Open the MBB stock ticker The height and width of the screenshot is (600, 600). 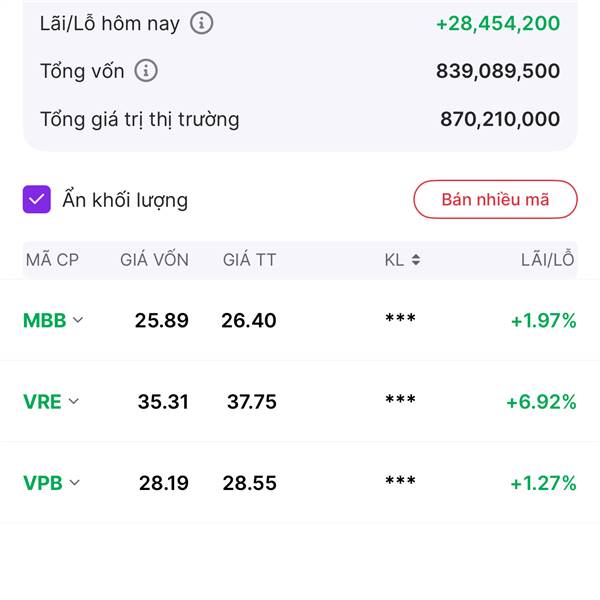pos(44,320)
